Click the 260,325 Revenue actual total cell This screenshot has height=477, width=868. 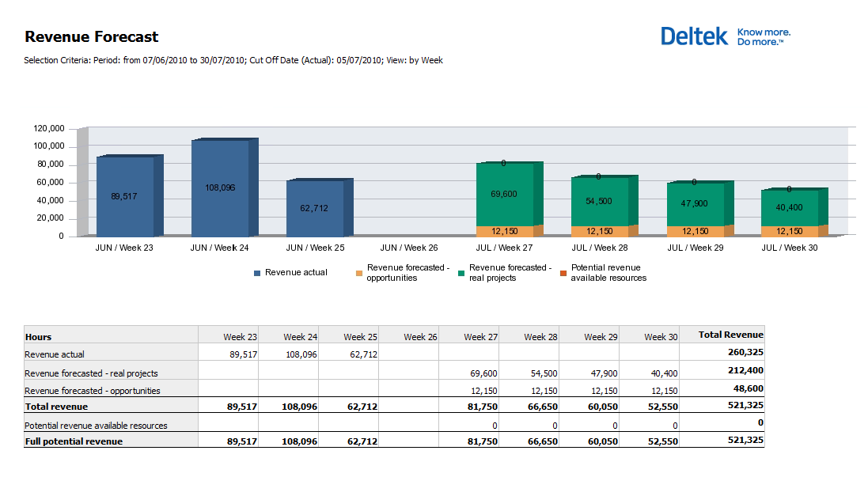pos(744,353)
